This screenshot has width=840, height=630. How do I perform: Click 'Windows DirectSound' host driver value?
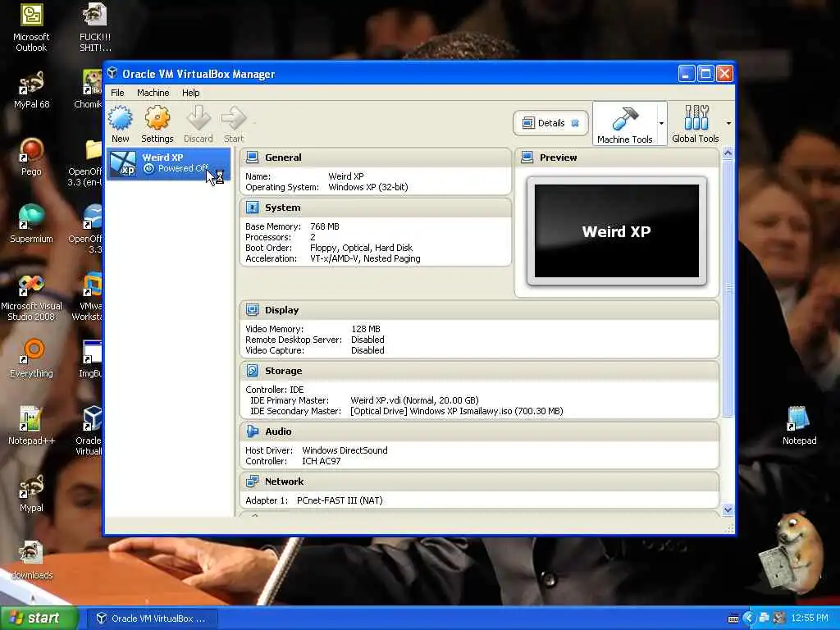345,450
